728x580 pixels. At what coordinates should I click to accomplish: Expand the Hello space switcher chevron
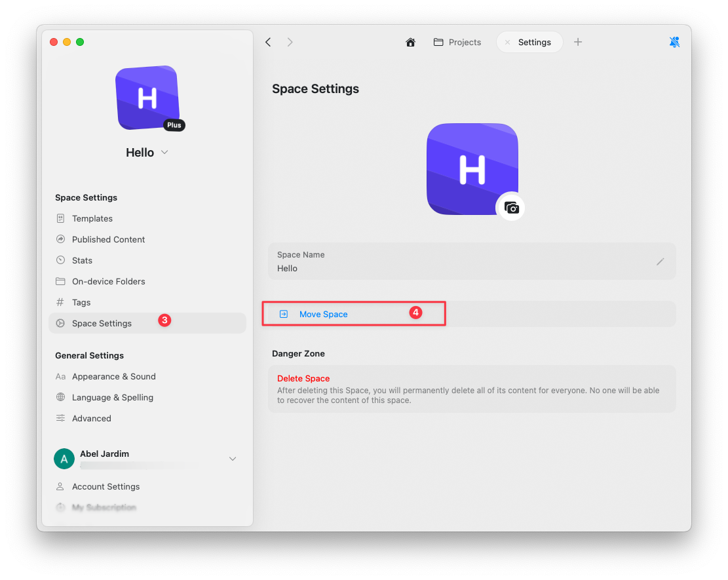point(164,152)
